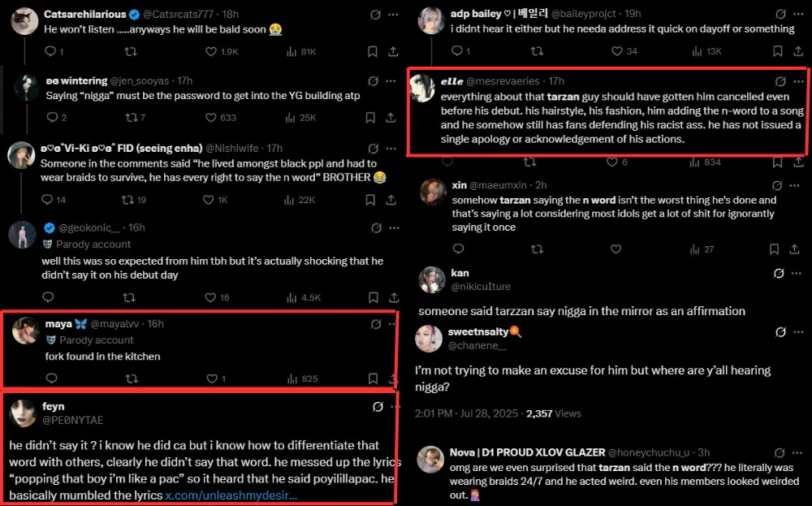Screen dimensions: 812x506
Task: Retweet the Catsarehilarious post
Action: [130, 51]
